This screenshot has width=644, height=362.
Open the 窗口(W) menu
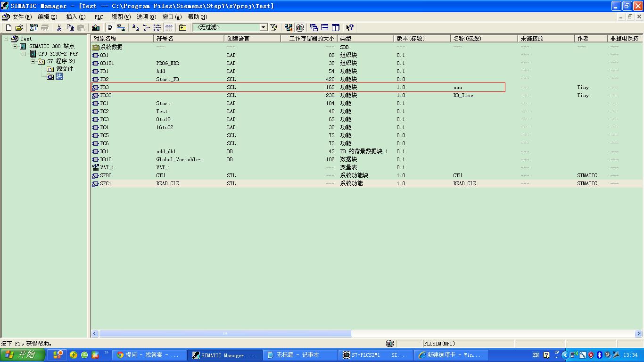point(172,17)
